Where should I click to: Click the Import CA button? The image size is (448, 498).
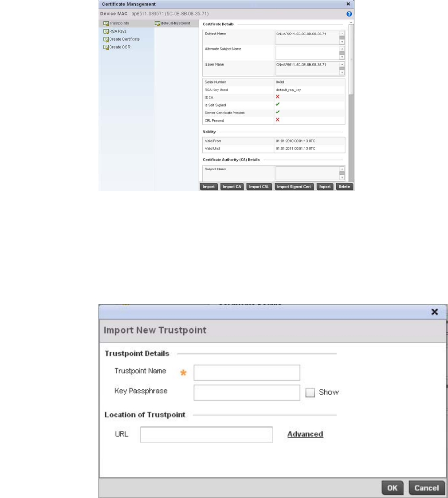tap(232, 187)
